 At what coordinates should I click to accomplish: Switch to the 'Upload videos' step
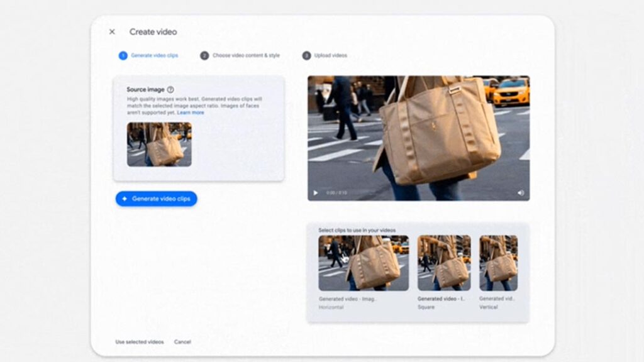click(x=330, y=55)
